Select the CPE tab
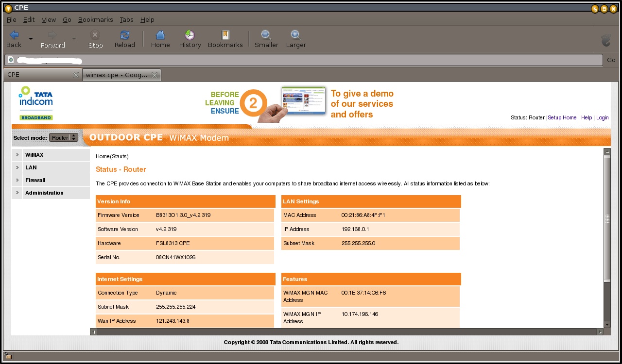The width and height of the screenshot is (622, 364). pyautogui.click(x=43, y=75)
